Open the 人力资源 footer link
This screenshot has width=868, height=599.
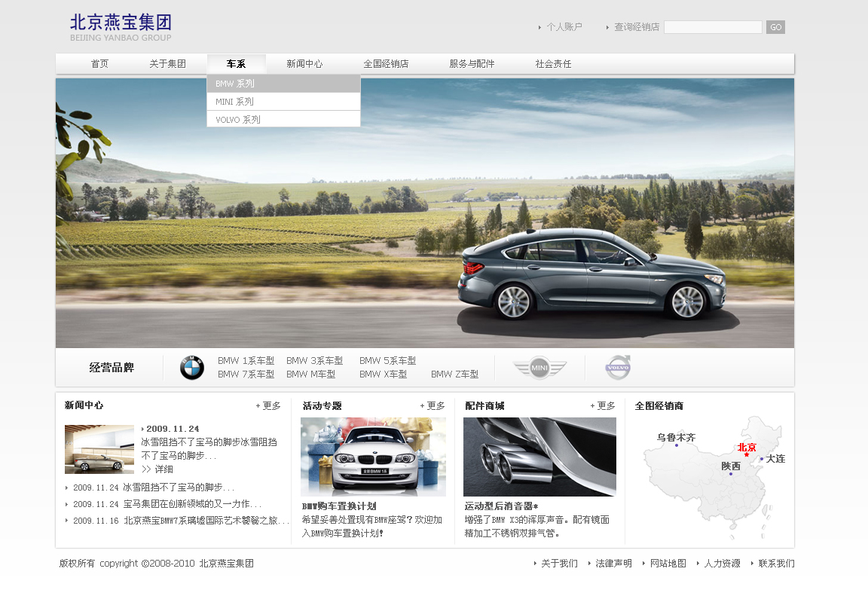pos(722,563)
